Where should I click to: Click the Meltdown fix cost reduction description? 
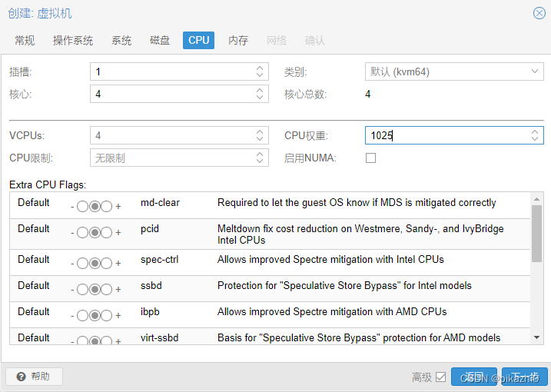click(360, 234)
